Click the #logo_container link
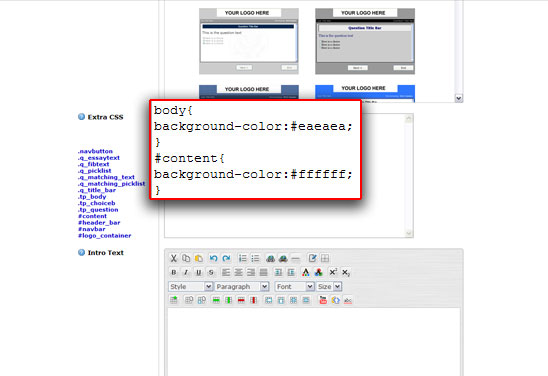The image size is (548, 376). [104, 236]
